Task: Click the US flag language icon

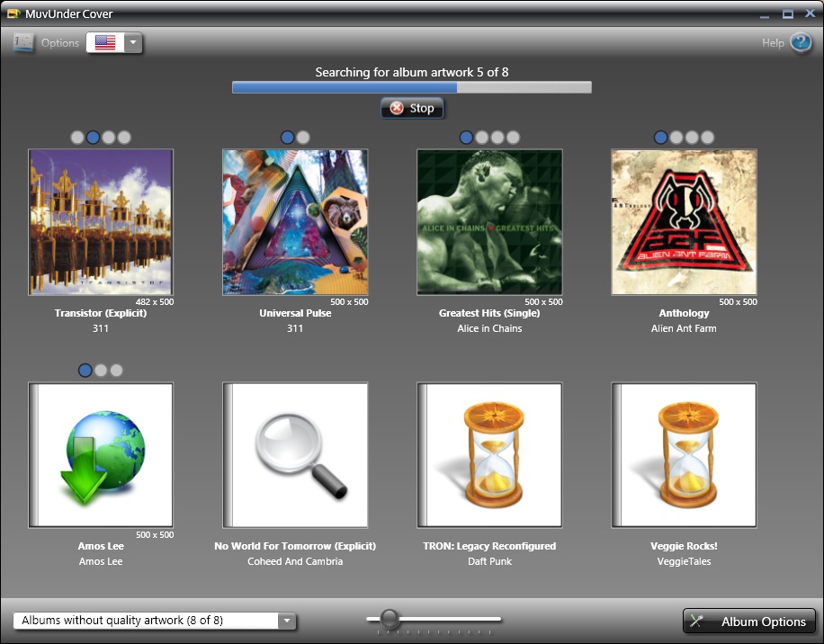Action: (105, 42)
